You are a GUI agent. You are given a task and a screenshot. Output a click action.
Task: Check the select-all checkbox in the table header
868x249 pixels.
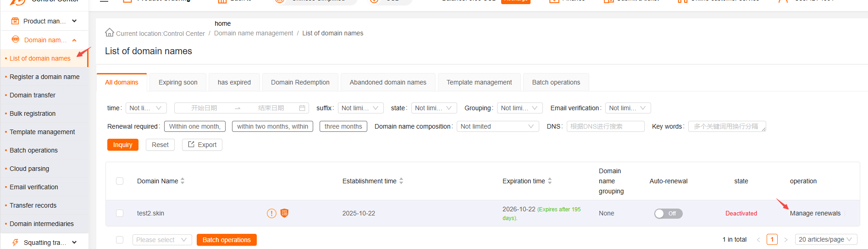pyautogui.click(x=120, y=181)
